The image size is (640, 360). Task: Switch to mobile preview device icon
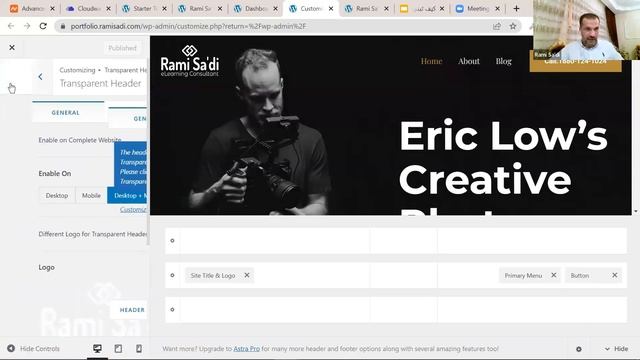(139, 349)
